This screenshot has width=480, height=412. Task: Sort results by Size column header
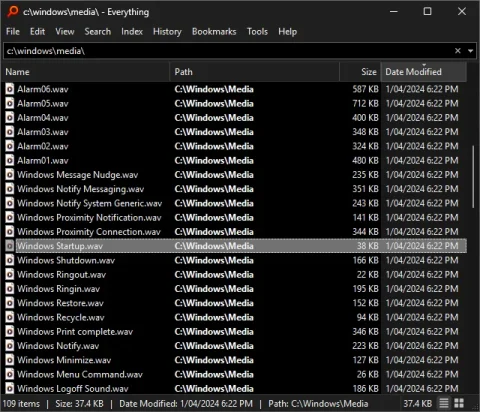pos(360,72)
